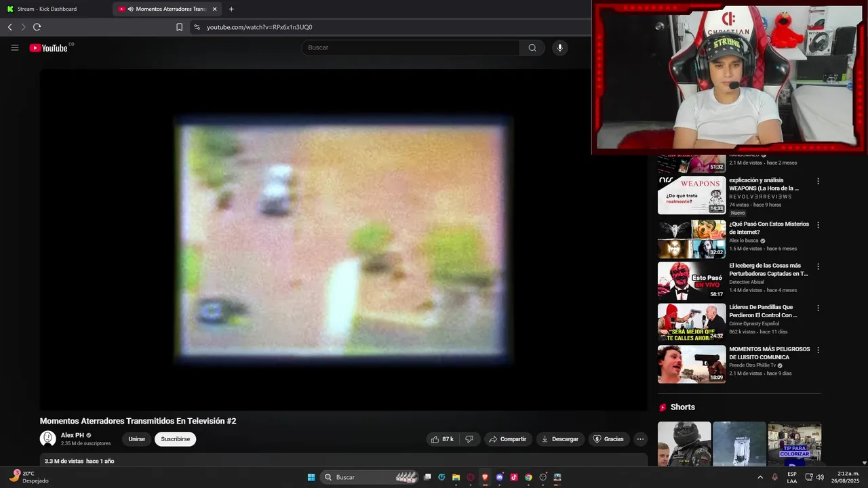This screenshot has width=868, height=488.
Task: Open the 'Tip para colorizar' Shorts thumbnail
Action: 795,444
